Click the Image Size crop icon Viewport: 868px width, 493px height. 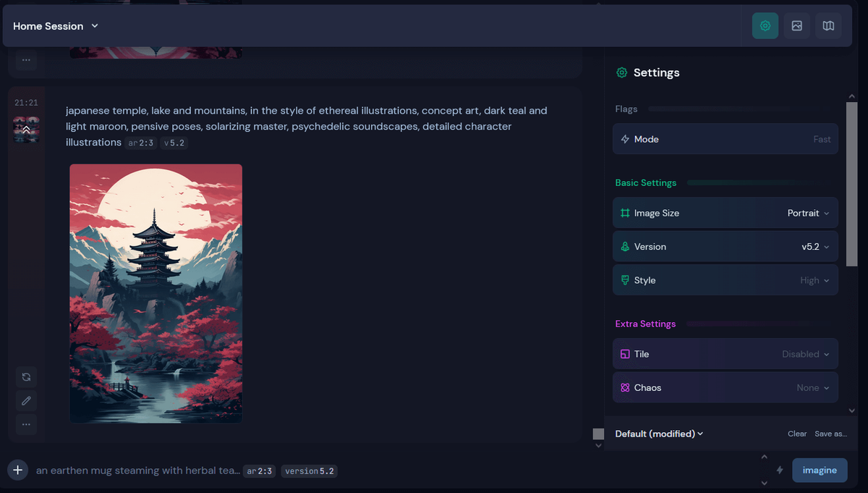625,214
